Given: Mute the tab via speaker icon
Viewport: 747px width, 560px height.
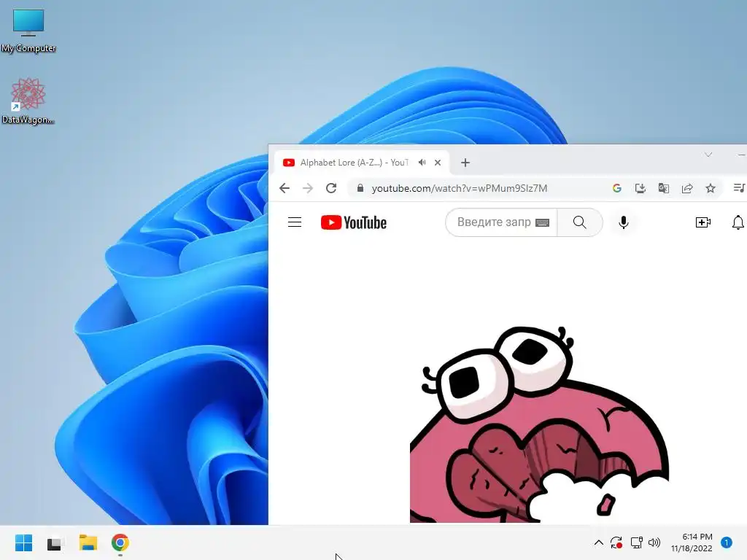Looking at the screenshot, I should 422,163.
